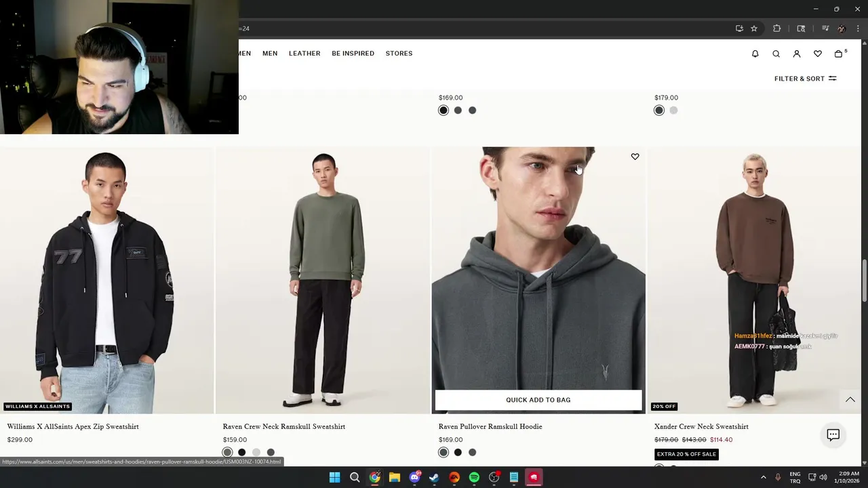The width and height of the screenshot is (868, 488).
Task: Open Steam from the taskbar
Action: pos(434,477)
